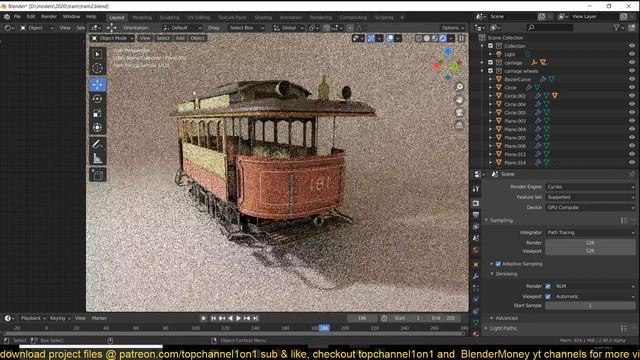Open the Automatic viewport denoiser dropdown
640x360 pixels.
tap(594, 296)
